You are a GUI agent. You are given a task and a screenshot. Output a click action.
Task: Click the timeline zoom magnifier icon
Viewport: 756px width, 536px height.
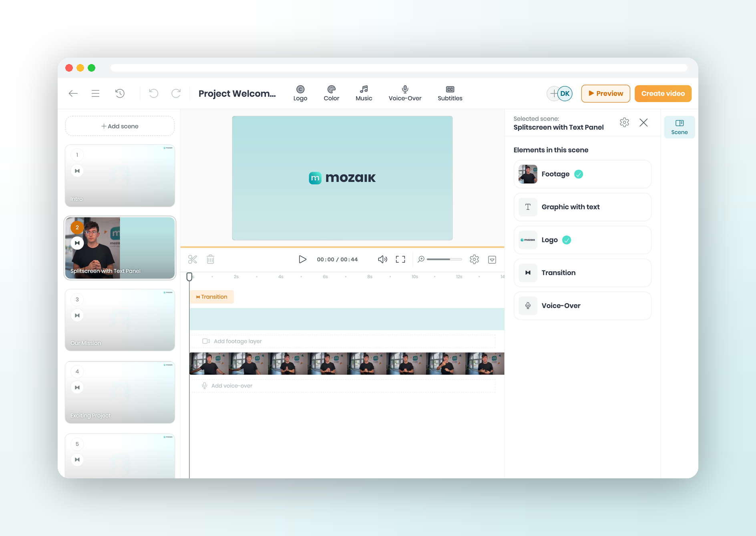click(x=421, y=259)
